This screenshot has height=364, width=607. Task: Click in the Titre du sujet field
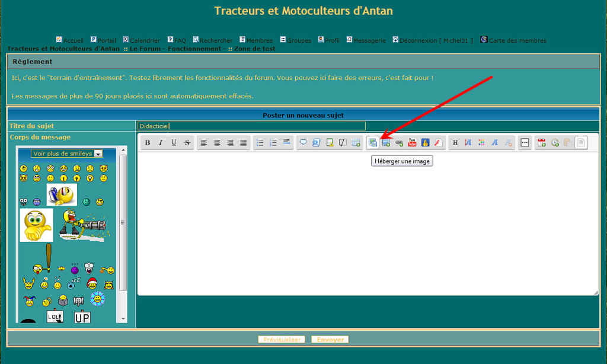(251, 126)
